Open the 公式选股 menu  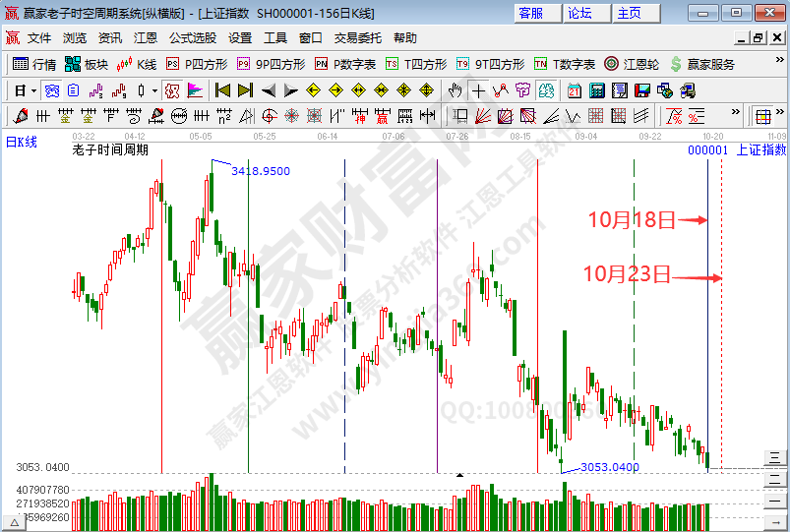[x=192, y=37]
